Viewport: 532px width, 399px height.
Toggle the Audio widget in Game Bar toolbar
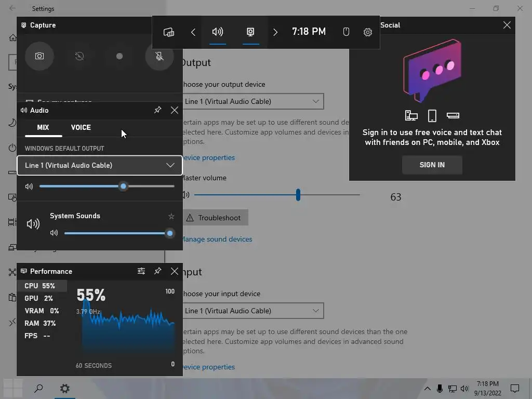[x=218, y=32]
